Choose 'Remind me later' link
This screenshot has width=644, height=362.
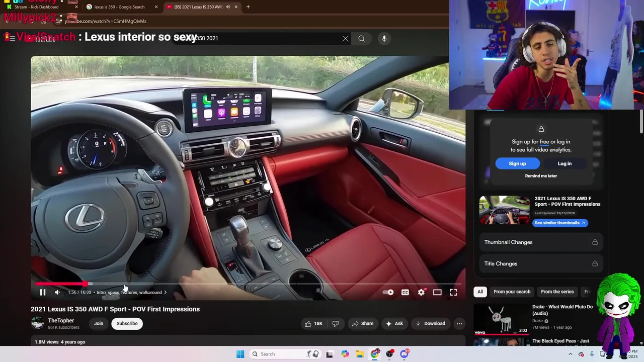point(541,176)
